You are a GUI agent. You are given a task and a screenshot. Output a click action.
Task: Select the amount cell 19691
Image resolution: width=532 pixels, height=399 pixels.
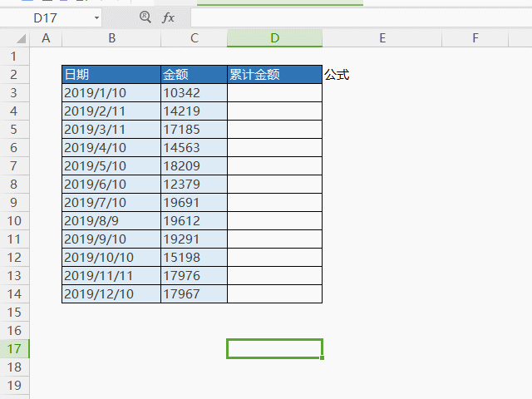pos(194,203)
